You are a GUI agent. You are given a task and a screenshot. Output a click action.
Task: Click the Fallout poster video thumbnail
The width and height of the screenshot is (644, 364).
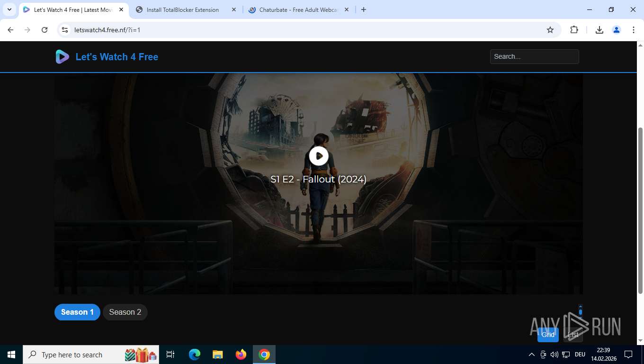point(318,183)
